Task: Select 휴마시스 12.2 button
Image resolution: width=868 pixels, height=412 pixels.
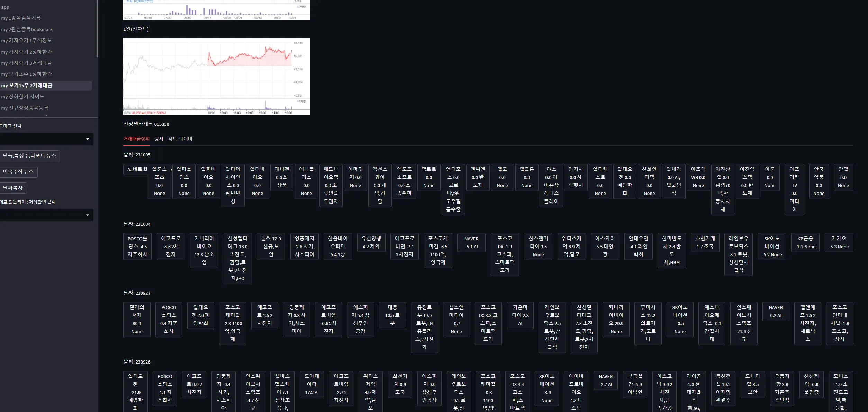Action: point(648,323)
